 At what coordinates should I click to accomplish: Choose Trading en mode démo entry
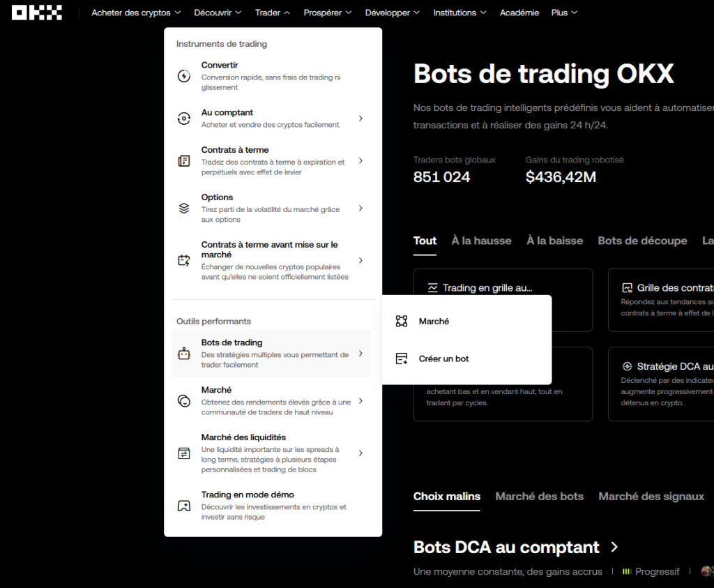click(x=271, y=506)
